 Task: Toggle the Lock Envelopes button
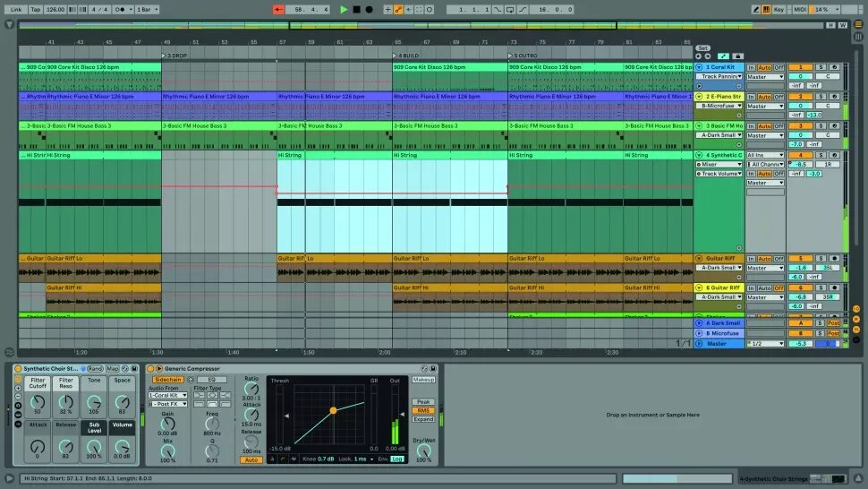(737, 56)
